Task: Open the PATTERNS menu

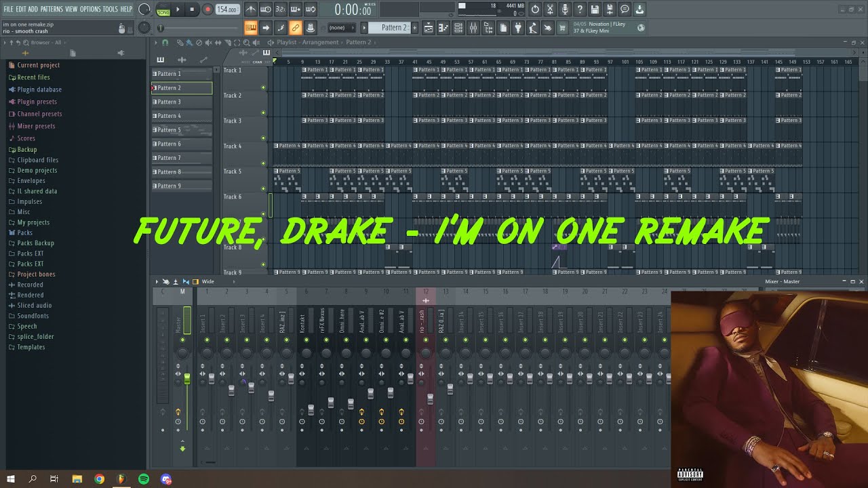Action: [52, 9]
